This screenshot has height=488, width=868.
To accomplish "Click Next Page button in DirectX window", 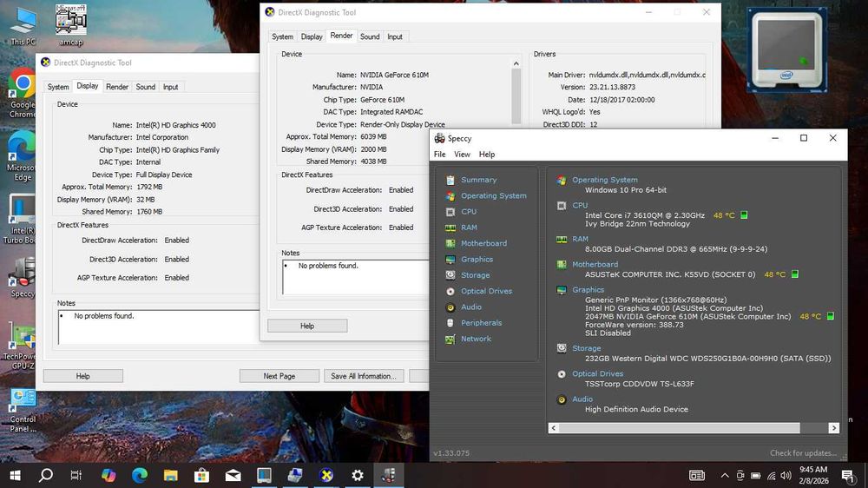I will [x=279, y=376].
